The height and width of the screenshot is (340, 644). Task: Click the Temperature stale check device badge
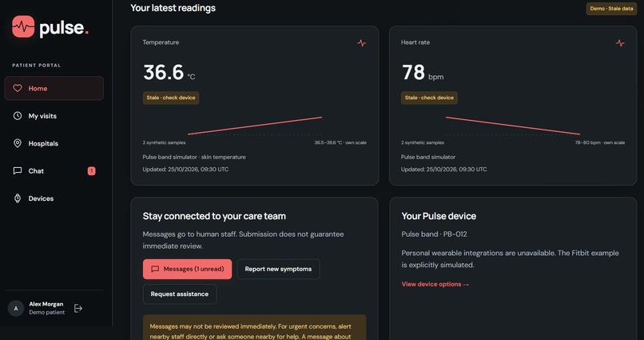click(x=171, y=98)
